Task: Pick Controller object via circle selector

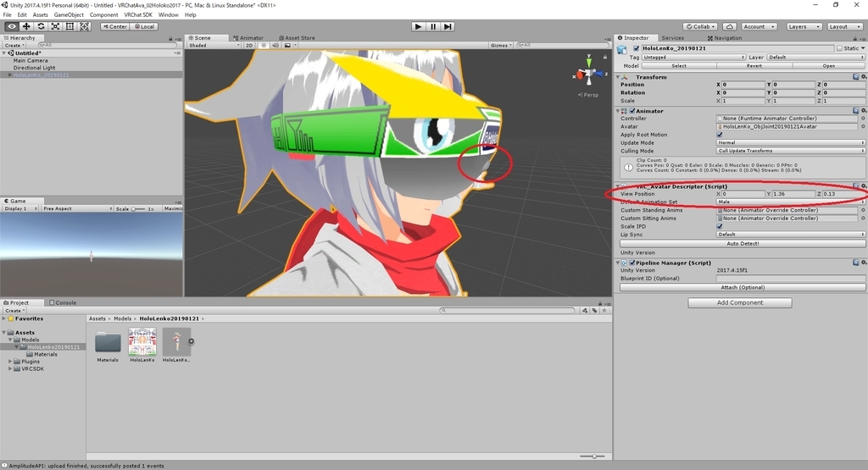Action: pyautogui.click(x=863, y=119)
